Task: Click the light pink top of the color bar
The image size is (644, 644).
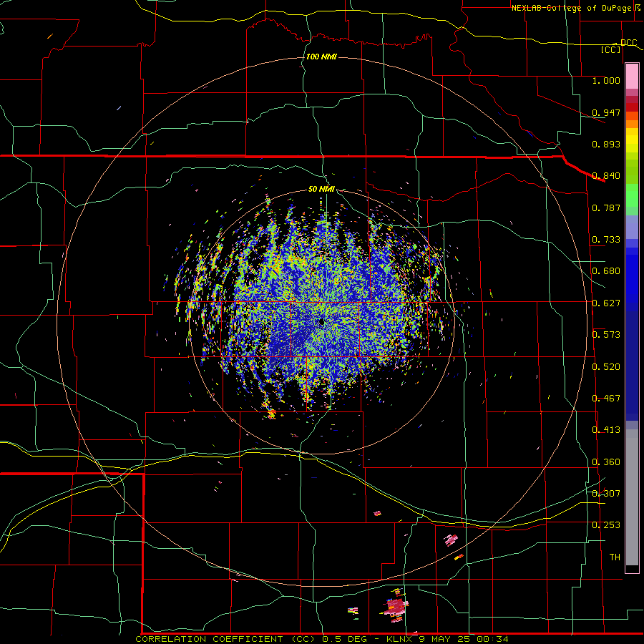Action: coord(632,77)
